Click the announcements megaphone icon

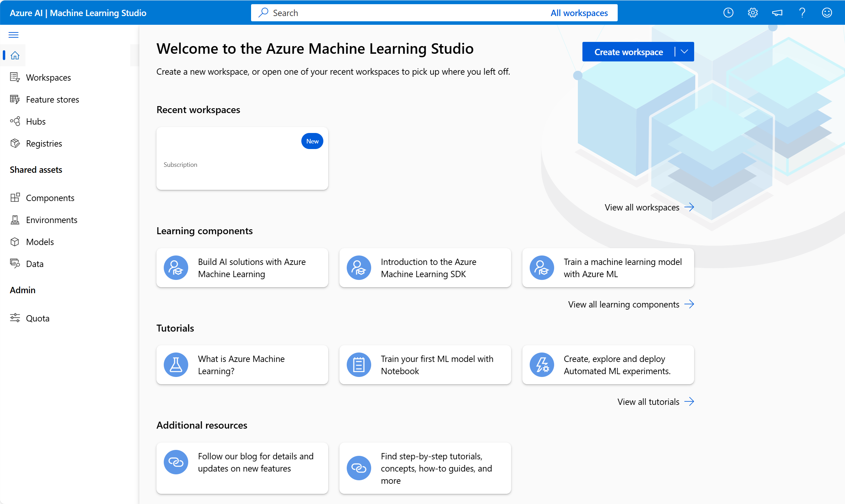click(x=777, y=13)
